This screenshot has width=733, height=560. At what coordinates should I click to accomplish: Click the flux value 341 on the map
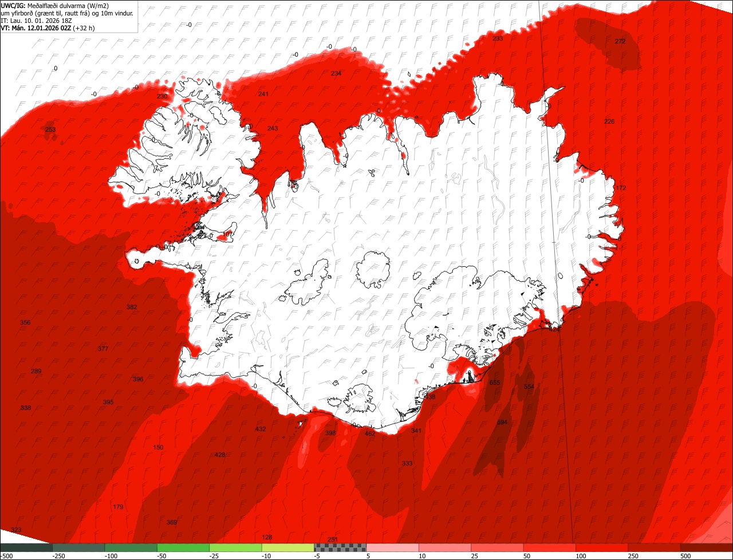tap(416, 431)
